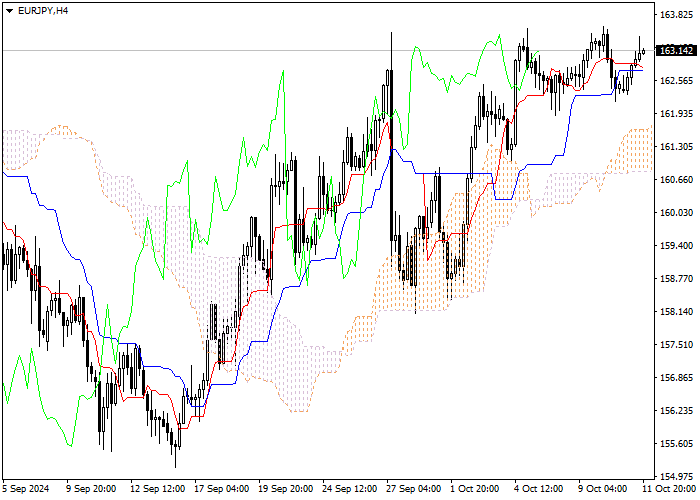Click the 11 Oct 20:00 time label
Viewport: 700px width, 500px height.
click(670, 489)
